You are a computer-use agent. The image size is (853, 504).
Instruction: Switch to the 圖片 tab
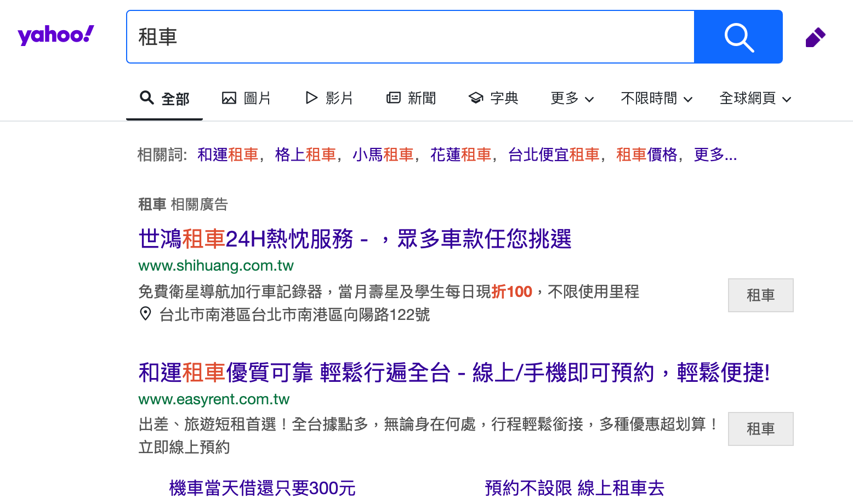[246, 99]
